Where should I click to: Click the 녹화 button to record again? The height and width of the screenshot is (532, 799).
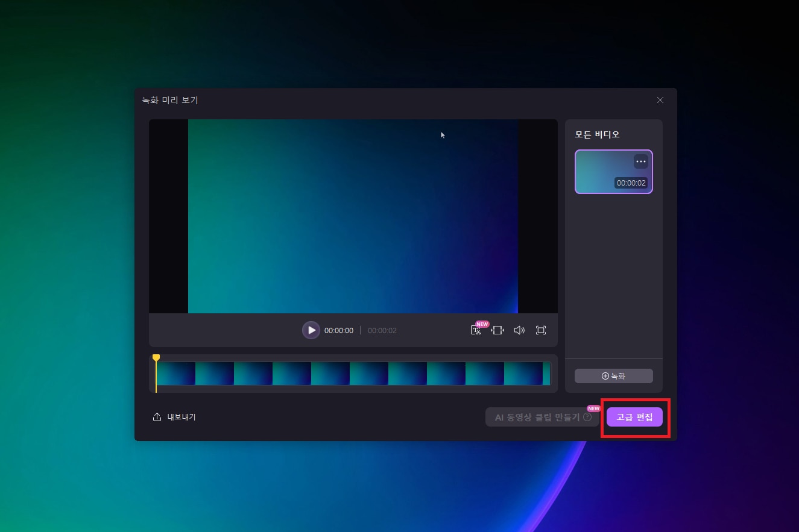coord(614,376)
